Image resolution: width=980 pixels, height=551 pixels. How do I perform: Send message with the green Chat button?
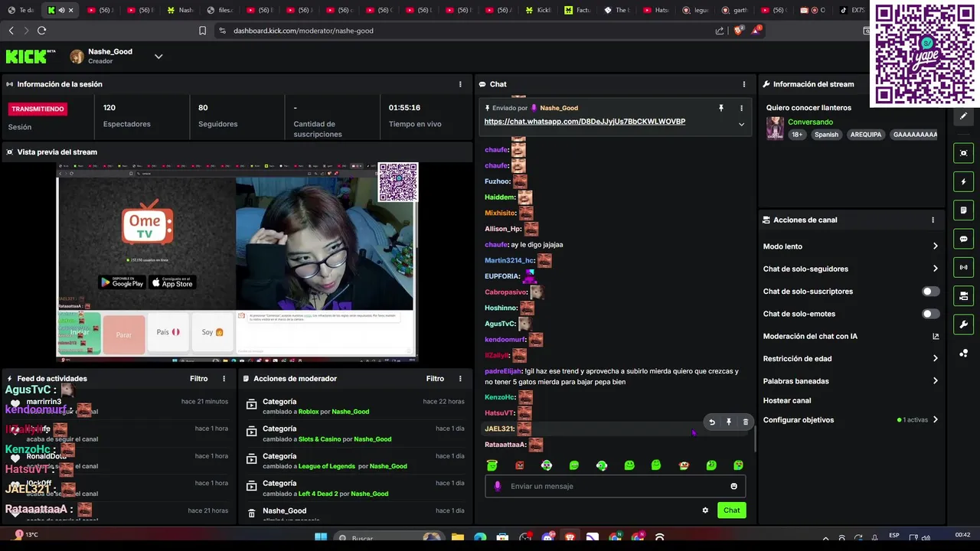pos(732,510)
